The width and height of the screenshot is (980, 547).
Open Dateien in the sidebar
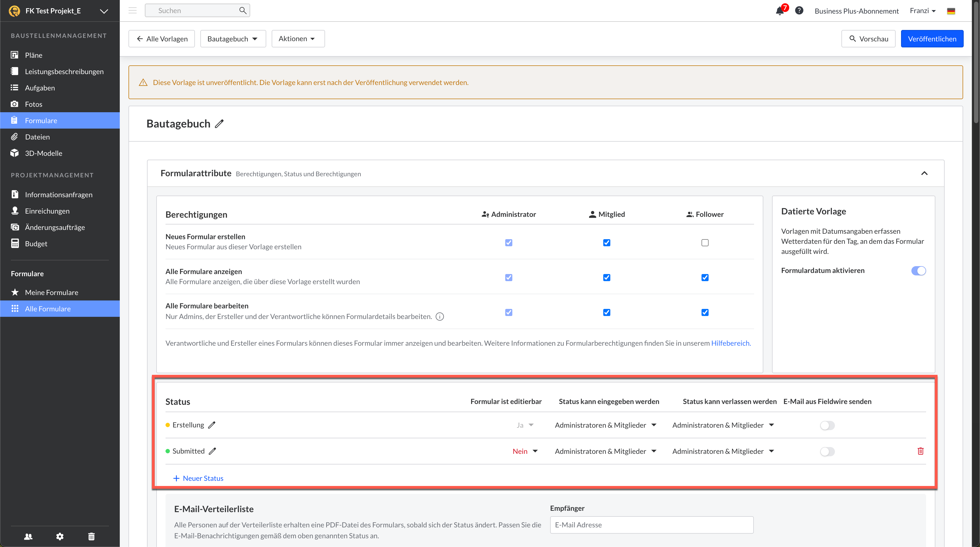tap(37, 137)
